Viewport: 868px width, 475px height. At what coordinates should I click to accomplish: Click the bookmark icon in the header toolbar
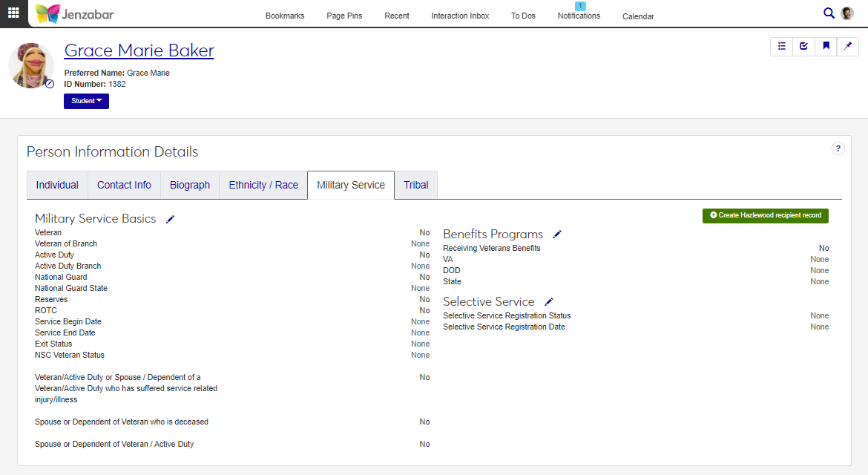826,46
